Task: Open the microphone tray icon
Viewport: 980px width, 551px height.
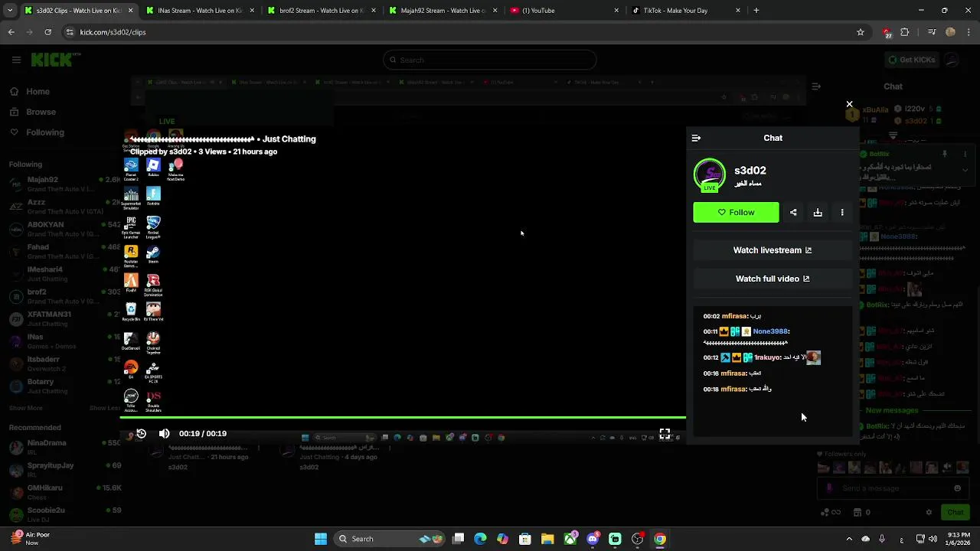Action: 883,539
